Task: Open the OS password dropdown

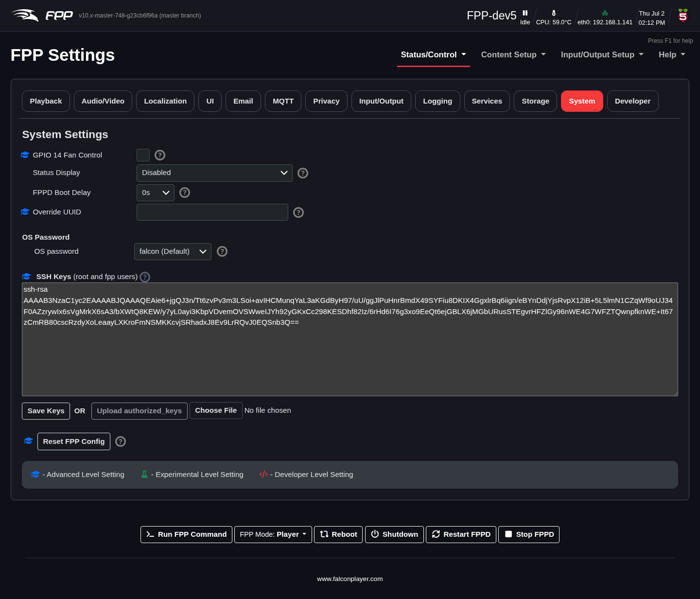Action: click(x=173, y=251)
